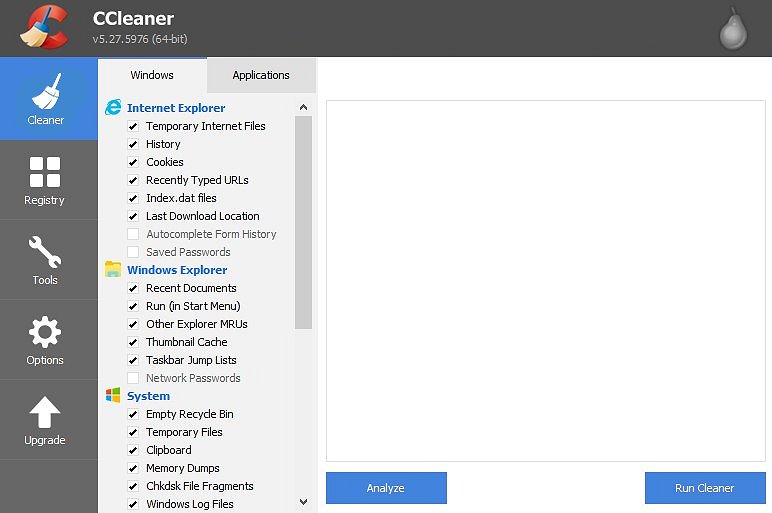Uncheck Memory Dumps
Image resolution: width=772 pixels, height=513 pixels.
click(x=133, y=468)
